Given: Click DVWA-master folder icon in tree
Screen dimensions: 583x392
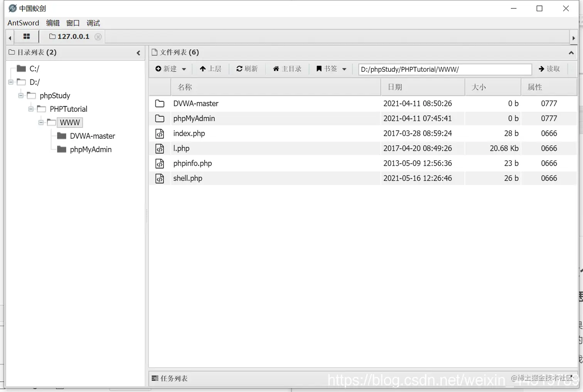Looking at the screenshot, I should [62, 136].
